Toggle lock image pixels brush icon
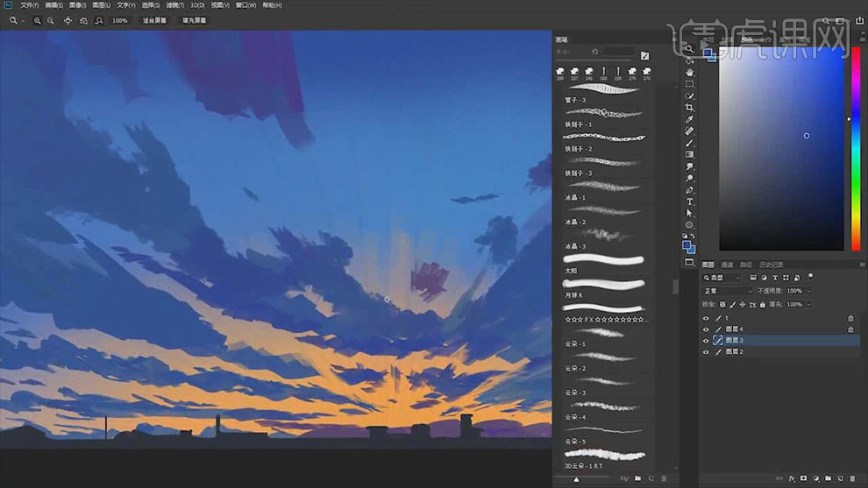 (x=732, y=304)
